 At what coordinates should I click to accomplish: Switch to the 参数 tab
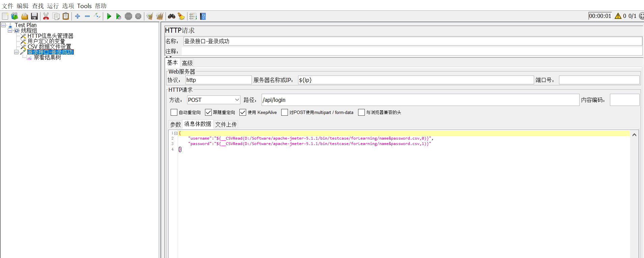175,124
